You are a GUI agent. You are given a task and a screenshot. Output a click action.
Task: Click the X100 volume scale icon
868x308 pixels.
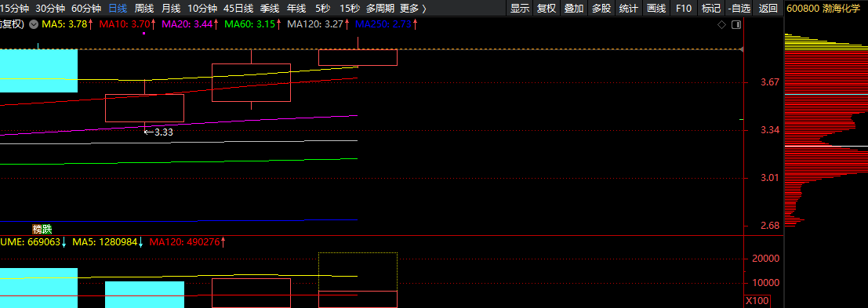tap(756, 301)
